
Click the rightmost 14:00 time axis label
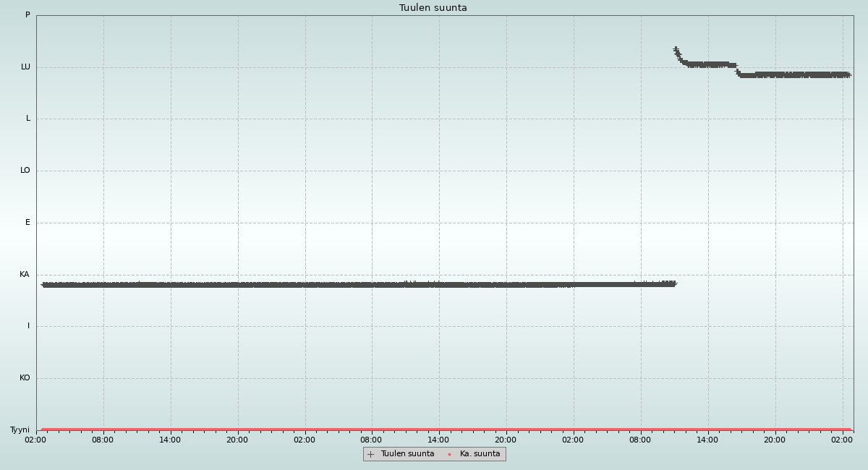tap(707, 440)
